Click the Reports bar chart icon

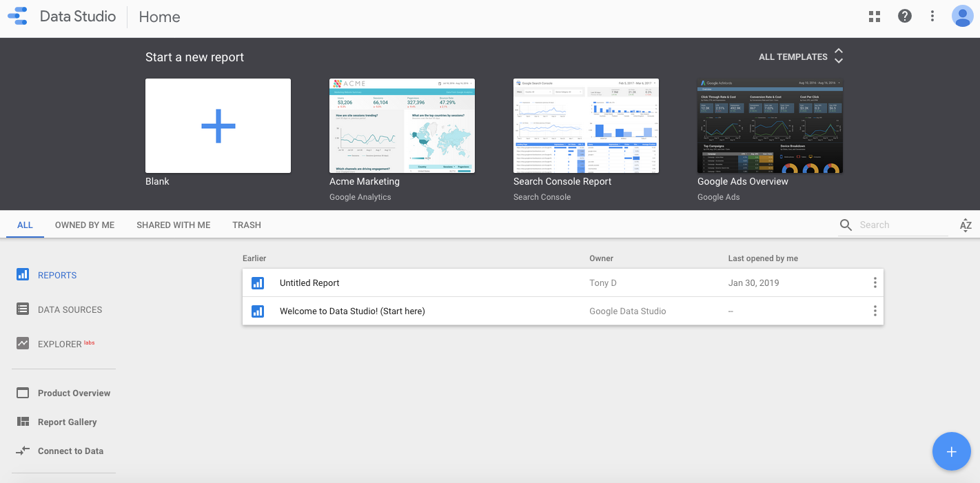pyautogui.click(x=23, y=274)
